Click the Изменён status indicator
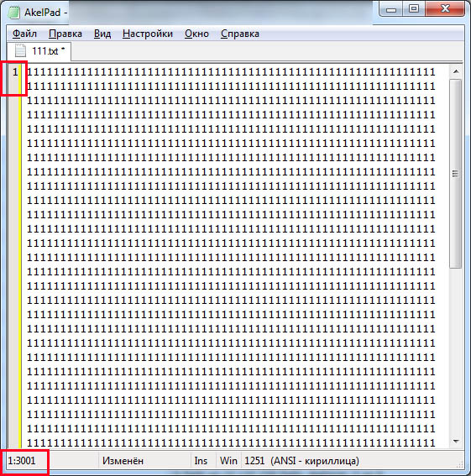471x476 pixels. (x=123, y=461)
